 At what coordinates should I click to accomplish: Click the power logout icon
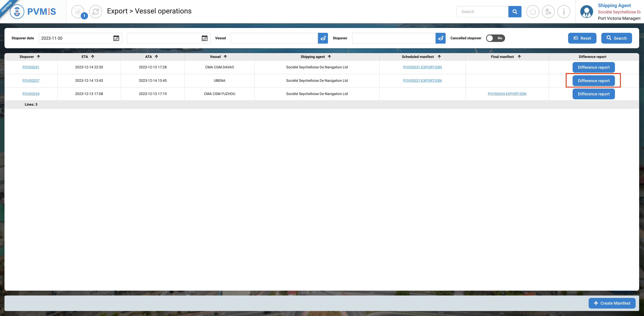(x=533, y=12)
